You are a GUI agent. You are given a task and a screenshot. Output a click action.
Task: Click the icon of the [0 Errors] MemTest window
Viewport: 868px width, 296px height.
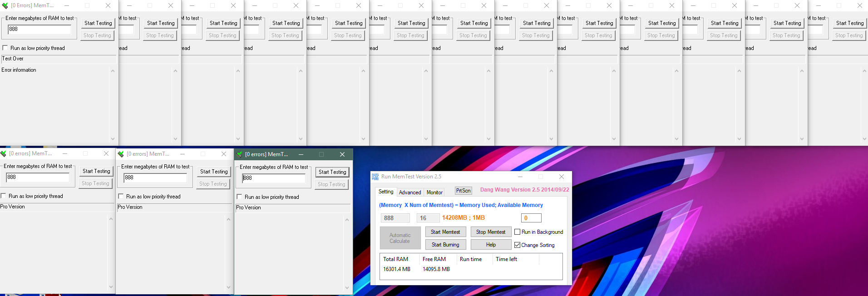(5, 5)
